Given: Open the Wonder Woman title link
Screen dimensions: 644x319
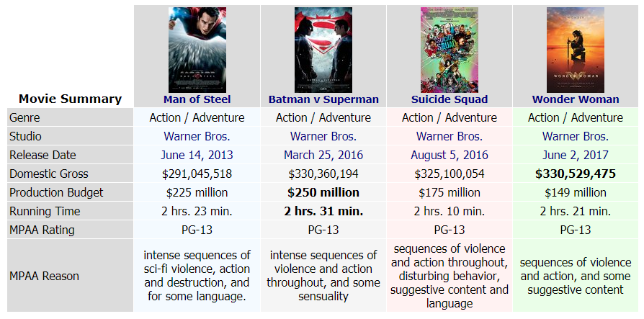Looking at the screenshot, I should point(576,99).
